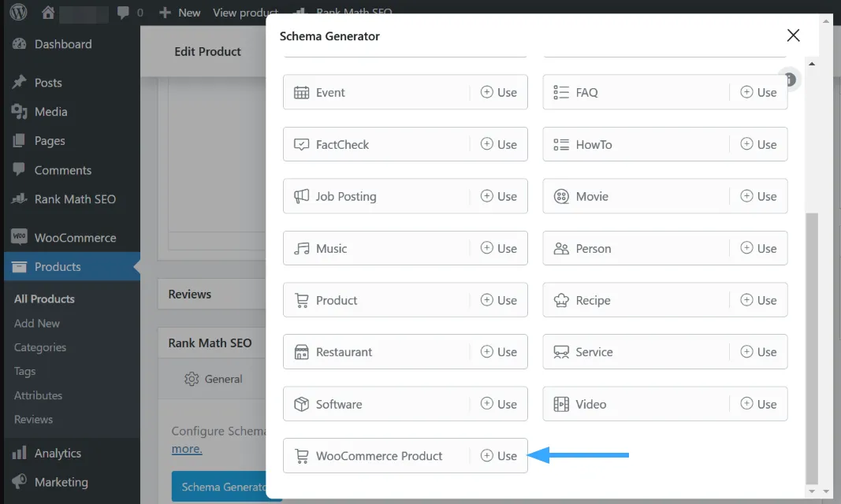The width and height of the screenshot is (841, 504).
Task: Click the Product cart icon
Action: (302, 301)
